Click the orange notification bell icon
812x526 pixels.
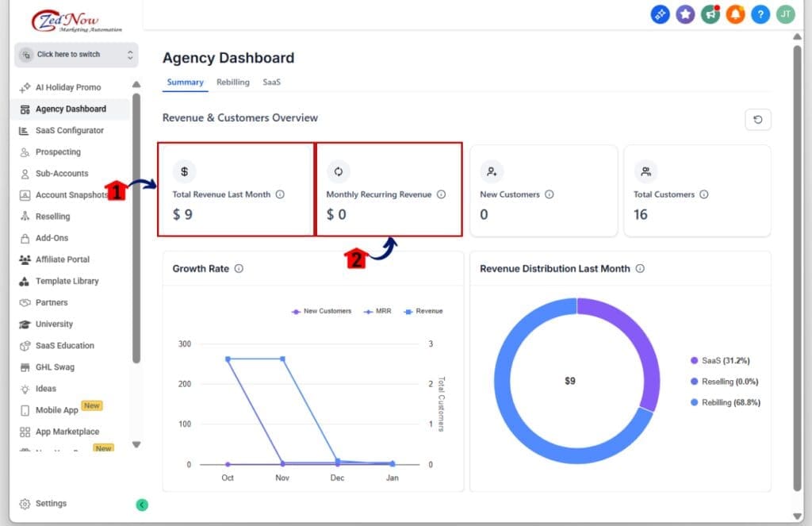[x=736, y=14]
